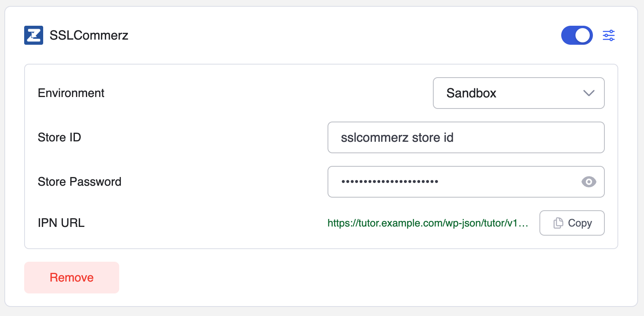Image resolution: width=644 pixels, height=316 pixels.
Task: Open the SSLCommerz settings sliders icon
Action: point(608,35)
